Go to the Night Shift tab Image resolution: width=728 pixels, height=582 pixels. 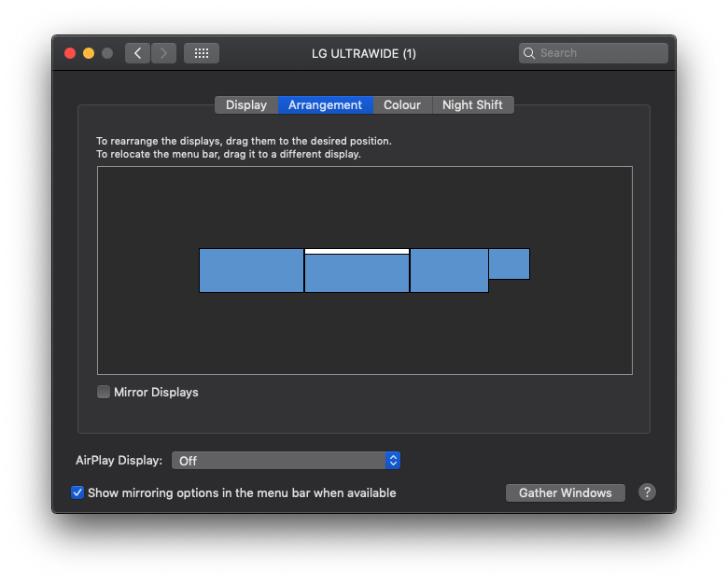(472, 104)
